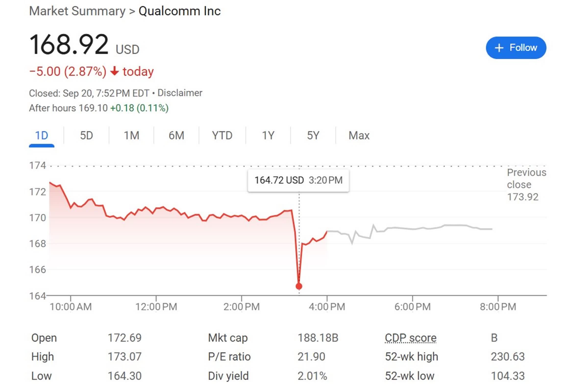Select the 1D time range tab
580x392 pixels.
click(41, 136)
